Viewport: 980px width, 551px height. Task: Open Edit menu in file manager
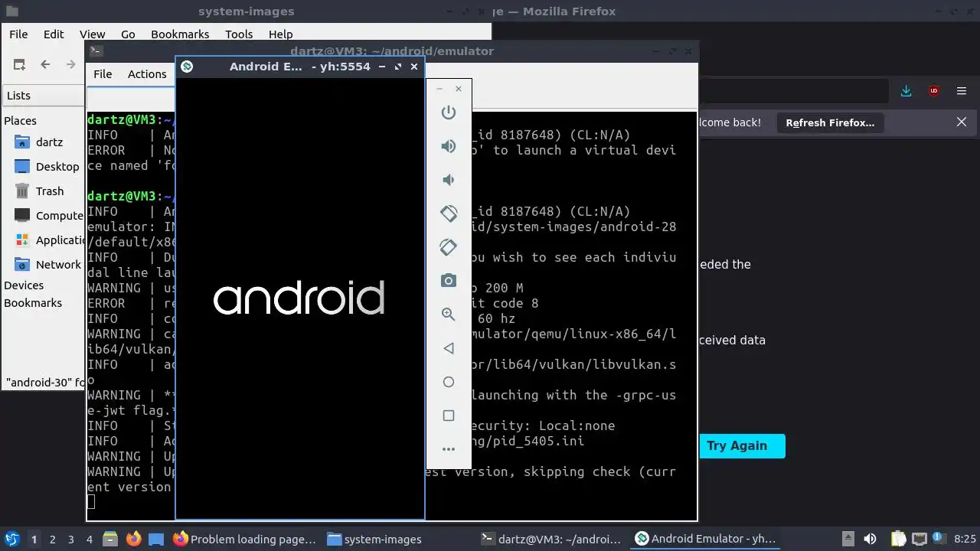pyautogui.click(x=54, y=34)
